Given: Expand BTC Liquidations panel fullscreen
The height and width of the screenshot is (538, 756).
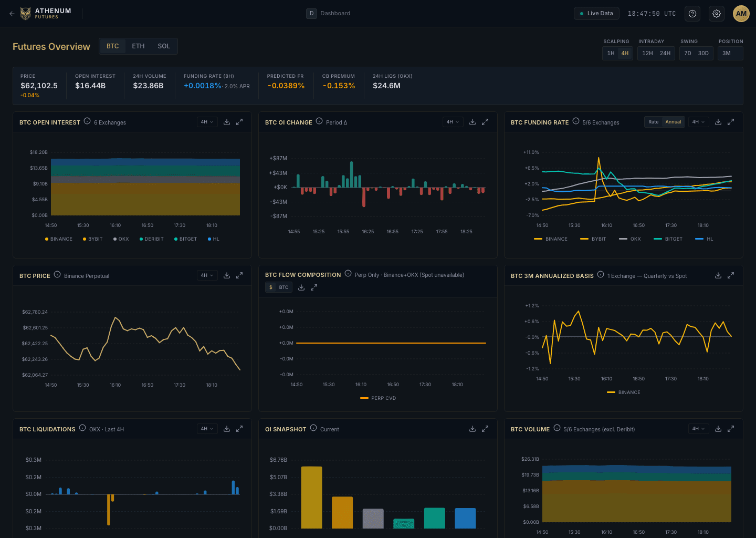Looking at the screenshot, I should pos(239,429).
